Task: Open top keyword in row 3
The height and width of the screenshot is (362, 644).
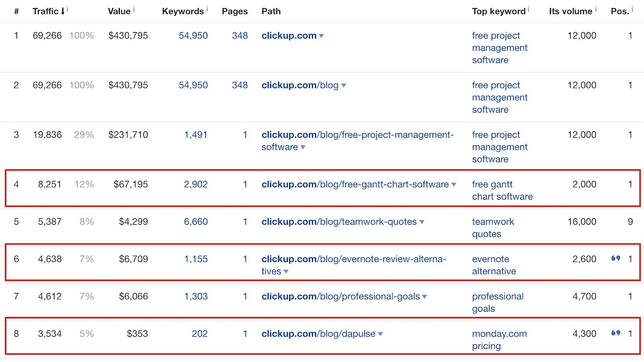Action: coord(500,147)
